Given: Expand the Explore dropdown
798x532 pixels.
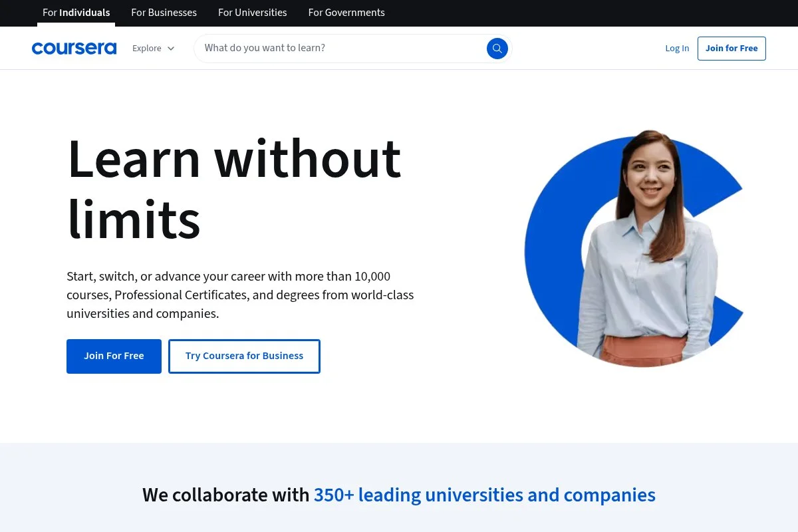Looking at the screenshot, I should (154, 48).
